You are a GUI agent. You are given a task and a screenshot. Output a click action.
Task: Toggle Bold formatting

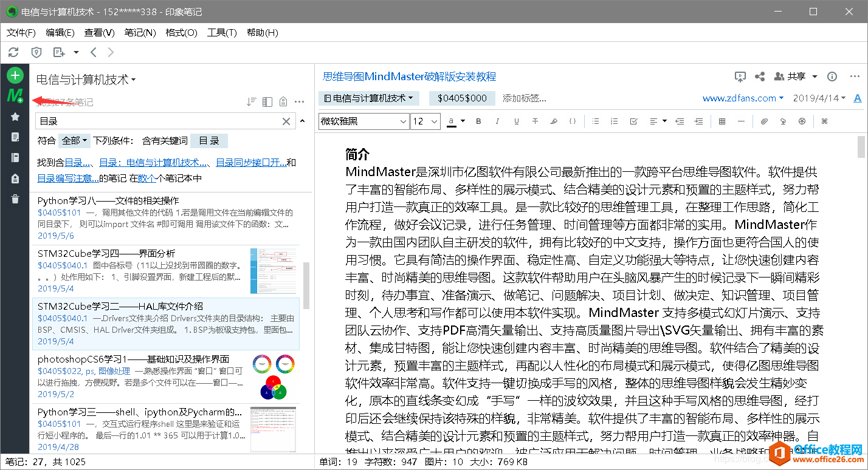tap(478, 121)
